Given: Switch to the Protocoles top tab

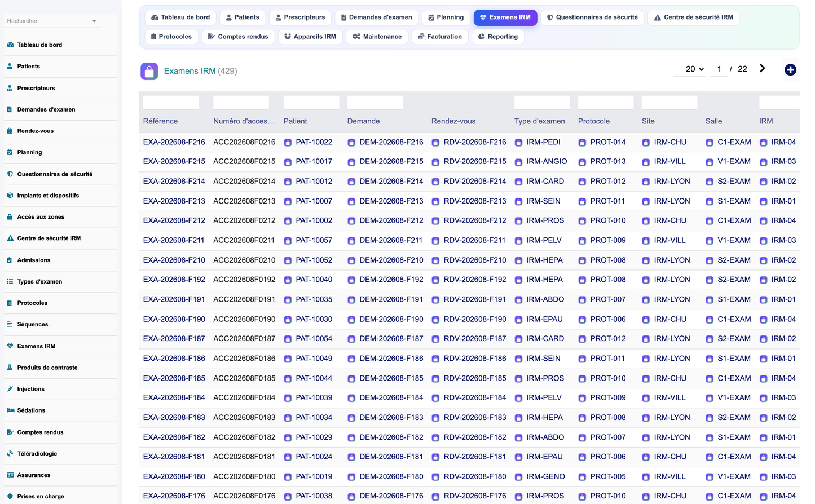Looking at the screenshot, I should tap(171, 37).
